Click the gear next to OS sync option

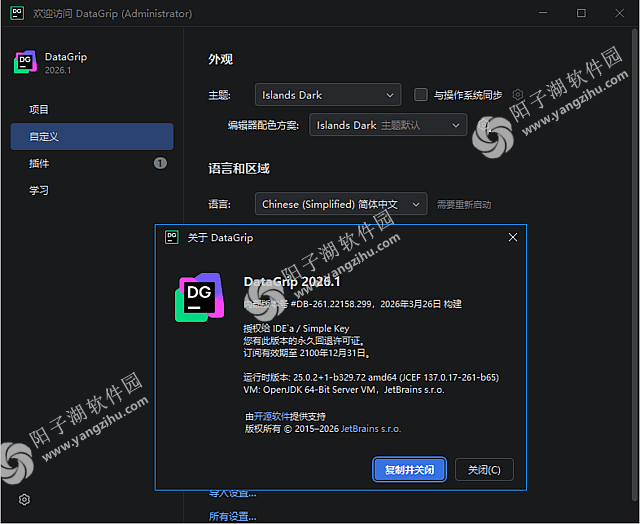tap(518, 95)
